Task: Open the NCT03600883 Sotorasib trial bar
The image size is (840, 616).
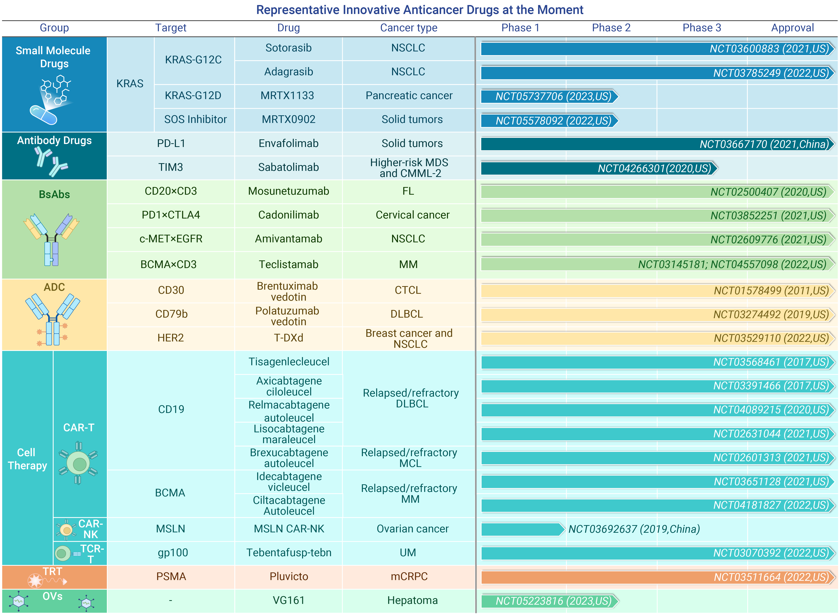Action: 657,49
